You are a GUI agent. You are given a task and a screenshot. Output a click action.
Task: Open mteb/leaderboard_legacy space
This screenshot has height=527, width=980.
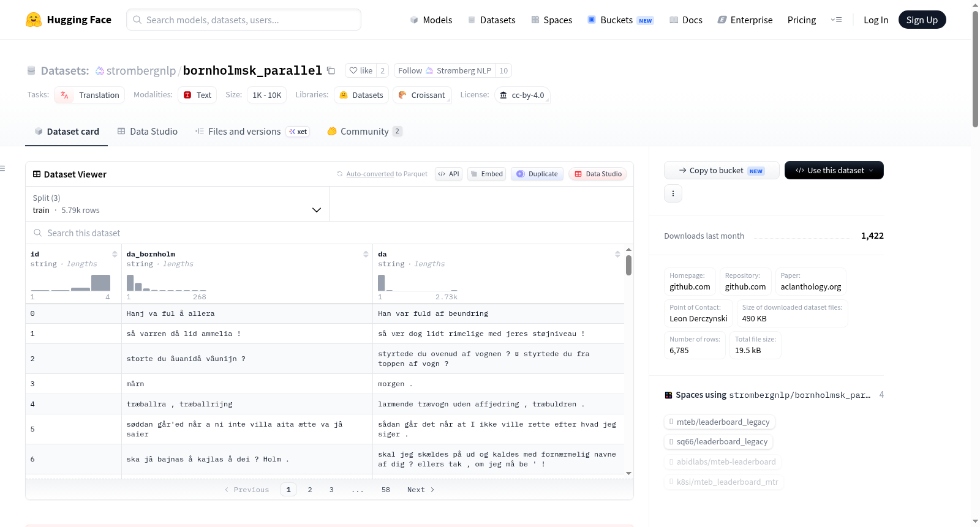[720, 422]
